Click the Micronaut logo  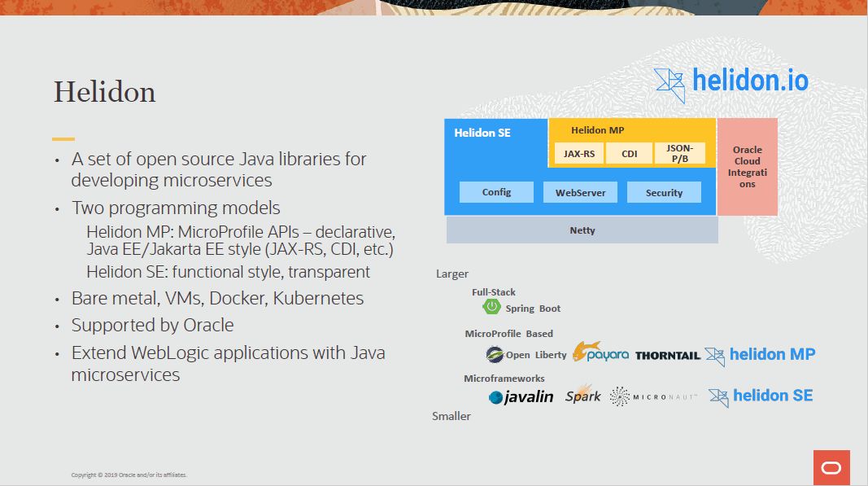click(653, 396)
